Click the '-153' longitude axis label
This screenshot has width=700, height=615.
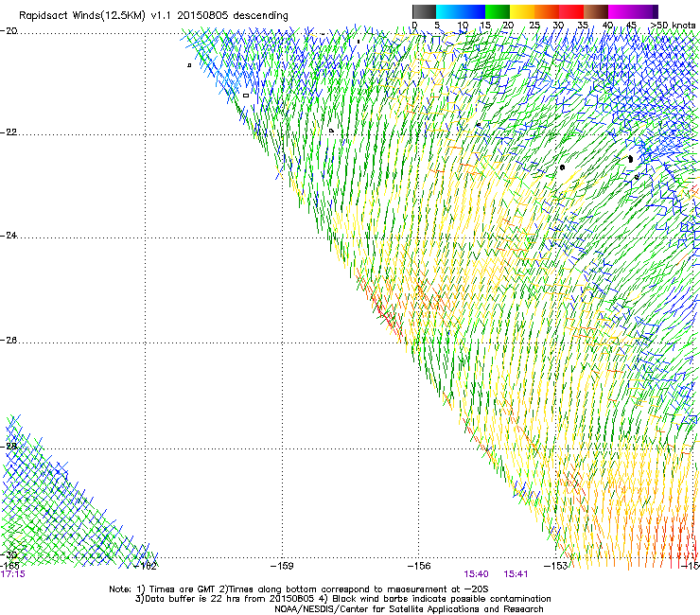[x=555, y=567]
